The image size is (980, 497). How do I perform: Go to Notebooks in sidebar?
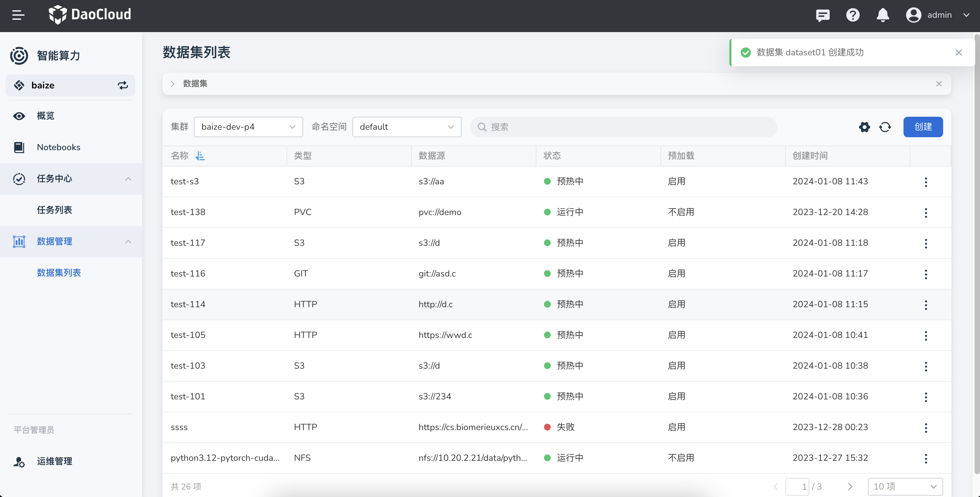(58, 147)
